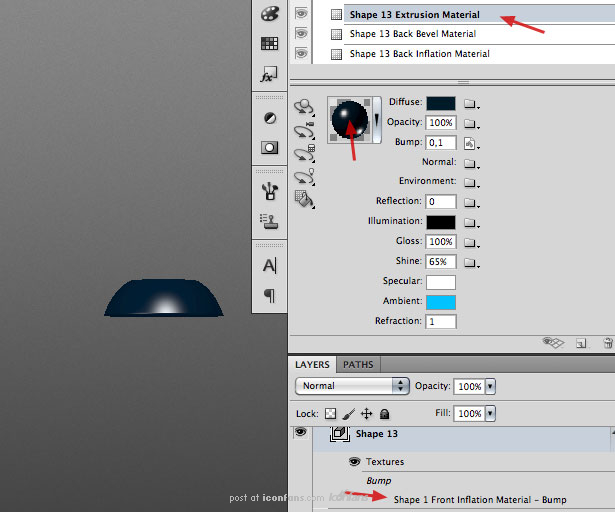
Task: Click the material sphere preview thumbnail
Action: [350, 120]
